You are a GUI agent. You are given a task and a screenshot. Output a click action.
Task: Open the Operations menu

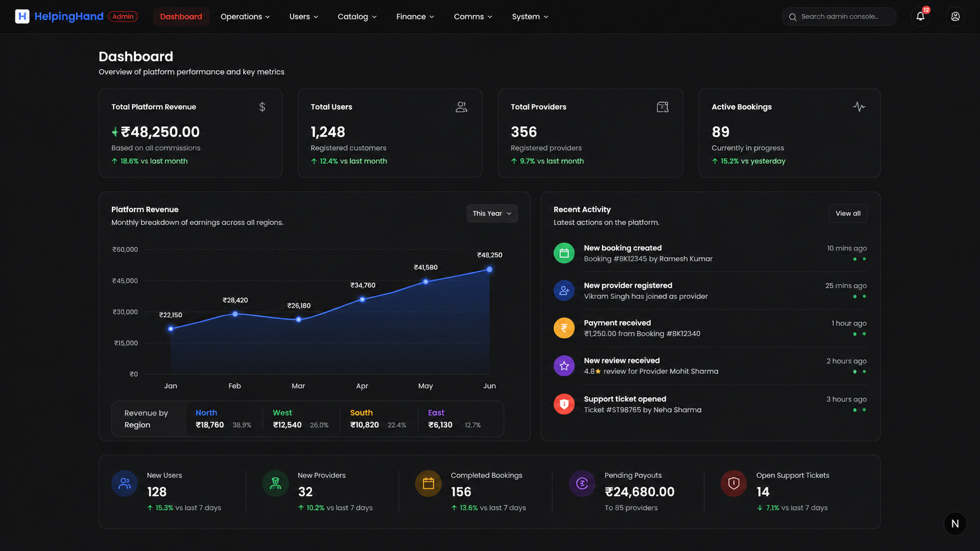245,16
